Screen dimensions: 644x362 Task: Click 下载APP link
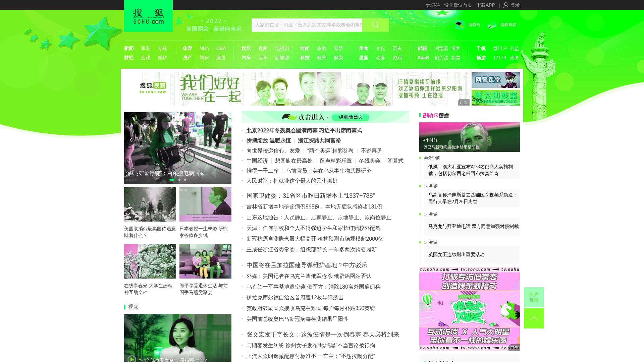485,5
